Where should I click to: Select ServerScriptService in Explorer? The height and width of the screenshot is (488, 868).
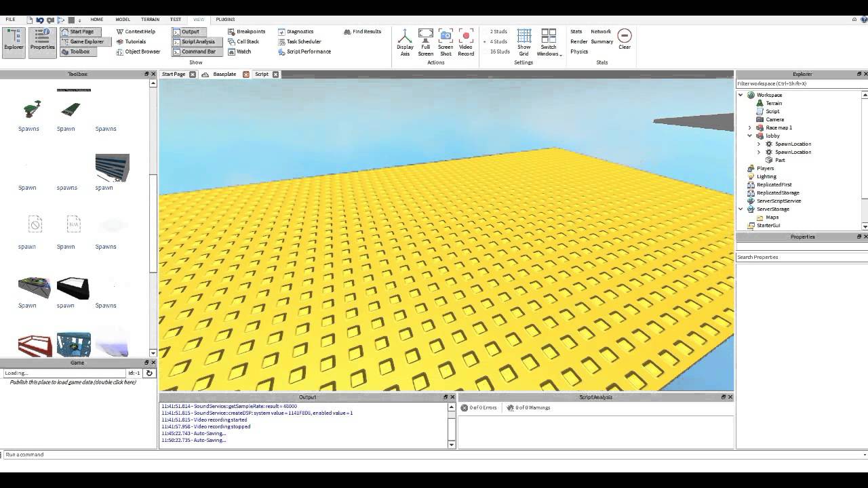778,201
